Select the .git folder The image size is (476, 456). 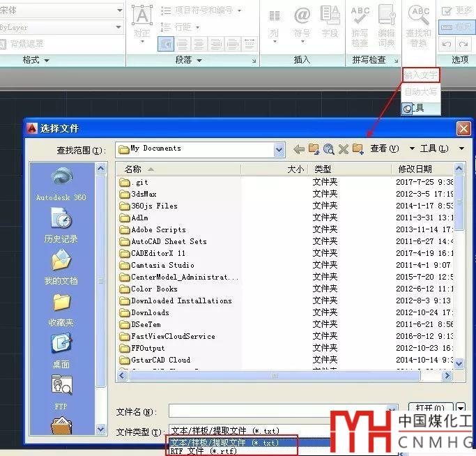pyautogui.click(x=134, y=182)
